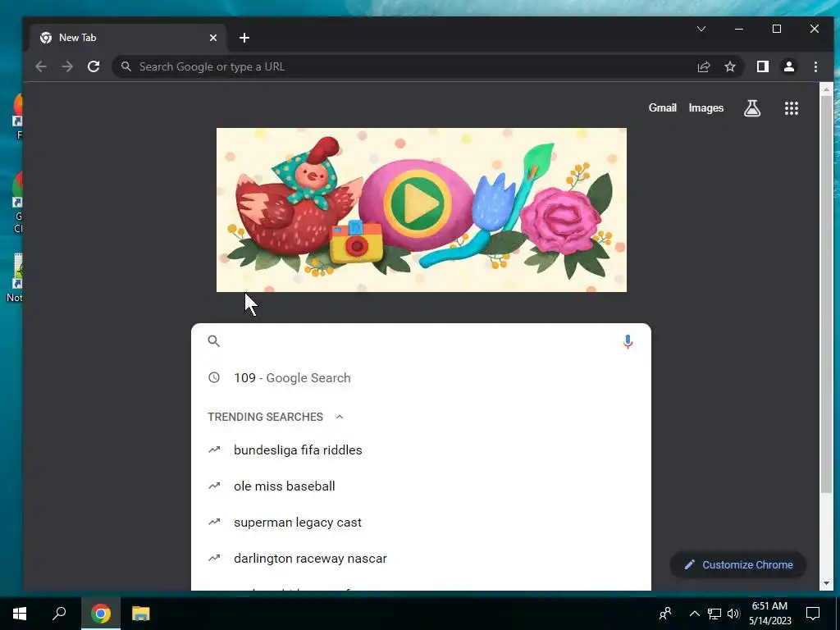Select darlington raceway nascar trending search

pyautogui.click(x=421, y=558)
